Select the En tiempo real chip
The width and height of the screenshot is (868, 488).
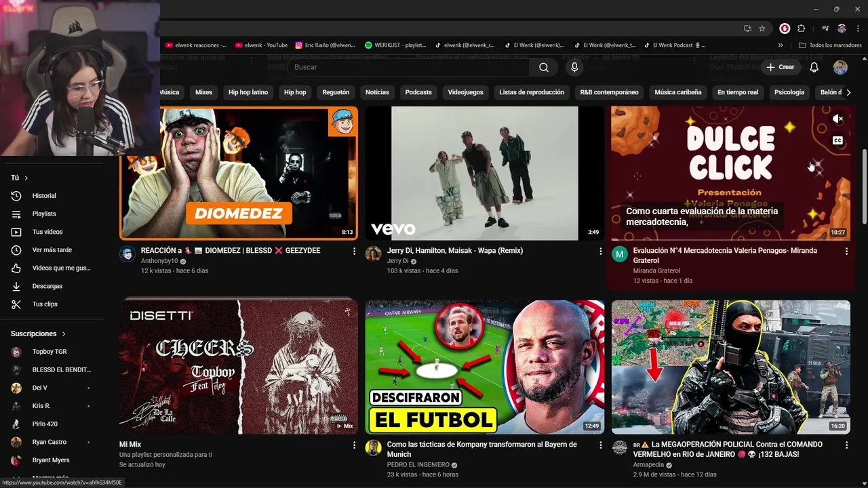click(x=738, y=92)
